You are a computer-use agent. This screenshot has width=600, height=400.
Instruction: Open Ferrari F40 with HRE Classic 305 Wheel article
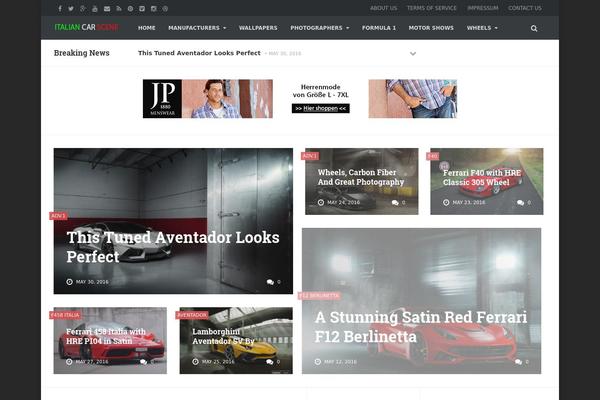[482, 178]
